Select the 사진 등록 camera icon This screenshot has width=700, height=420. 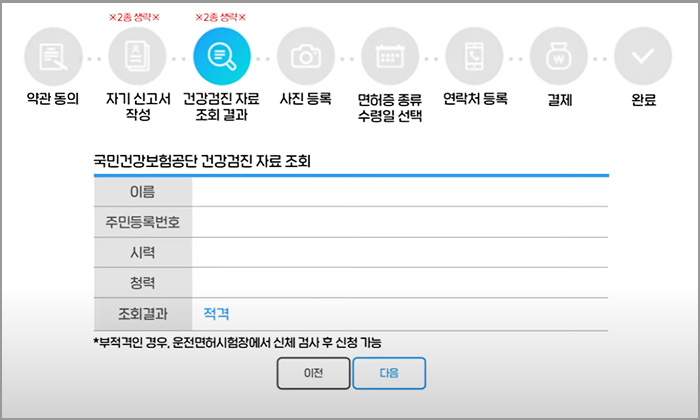306,57
